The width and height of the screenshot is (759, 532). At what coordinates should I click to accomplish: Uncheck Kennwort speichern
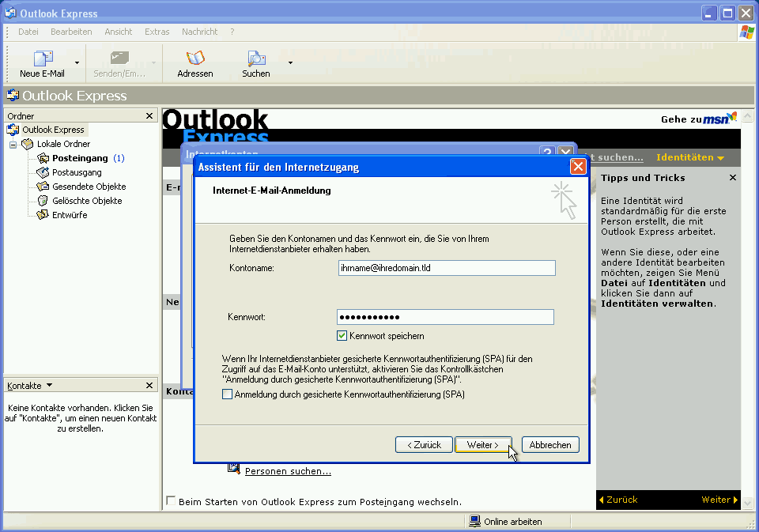(x=341, y=335)
